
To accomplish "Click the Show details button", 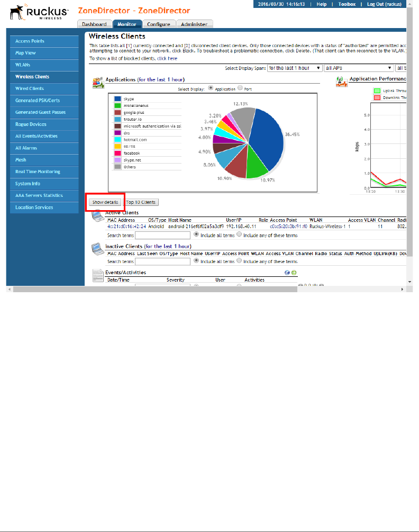I will pyautogui.click(x=105, y=202).
